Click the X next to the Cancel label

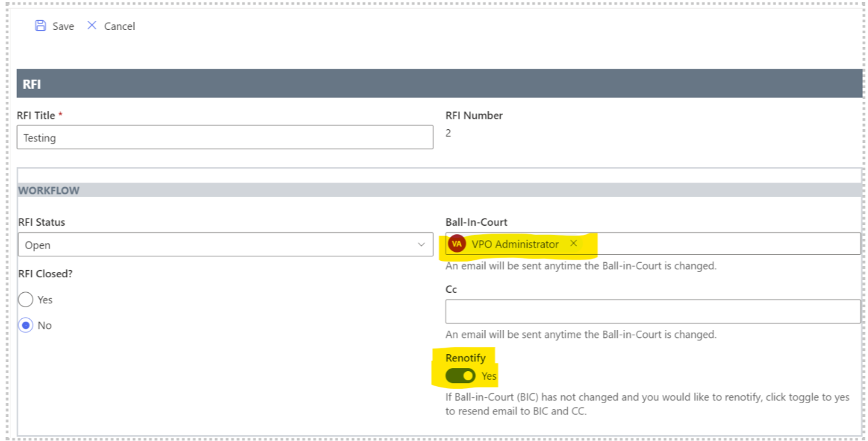pos(92,25)
